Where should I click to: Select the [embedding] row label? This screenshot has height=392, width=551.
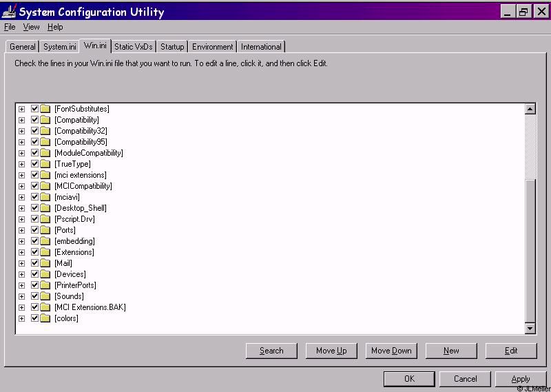(74, 241)
